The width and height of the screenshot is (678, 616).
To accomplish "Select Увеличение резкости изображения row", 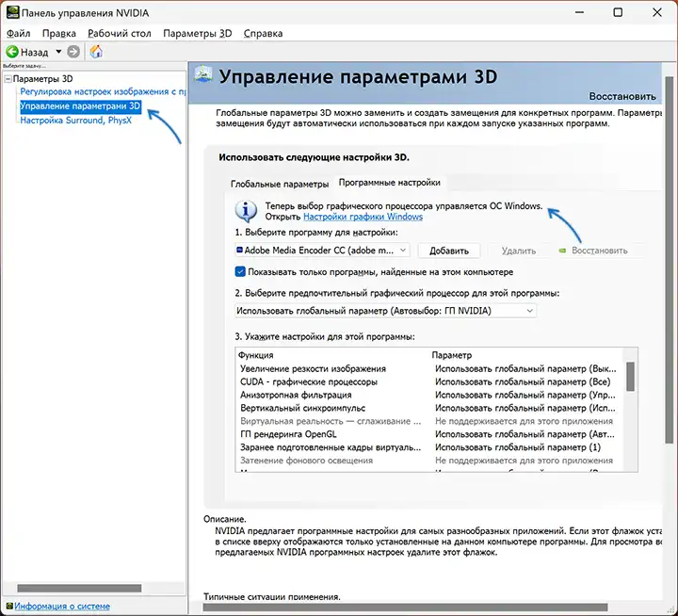I will click(x=429, y=368).
